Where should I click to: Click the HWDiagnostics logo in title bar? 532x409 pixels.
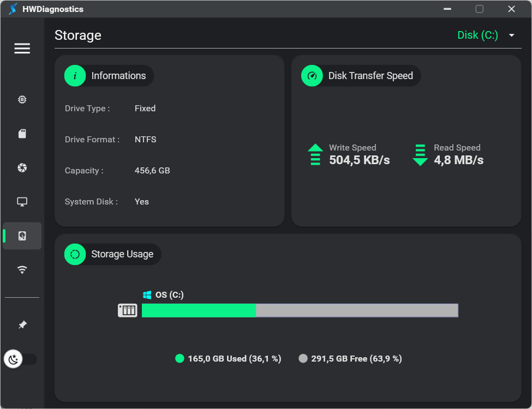click(13, 9)
